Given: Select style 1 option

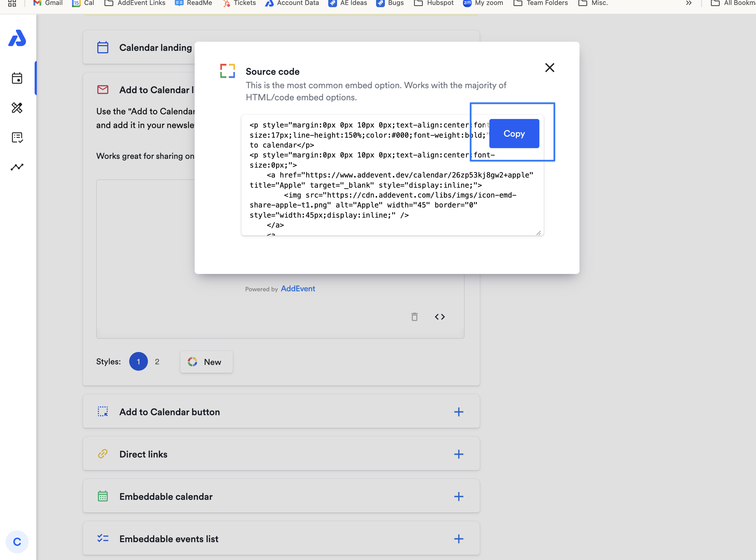Looking at the screenshot, I should [x=138, y=361].
